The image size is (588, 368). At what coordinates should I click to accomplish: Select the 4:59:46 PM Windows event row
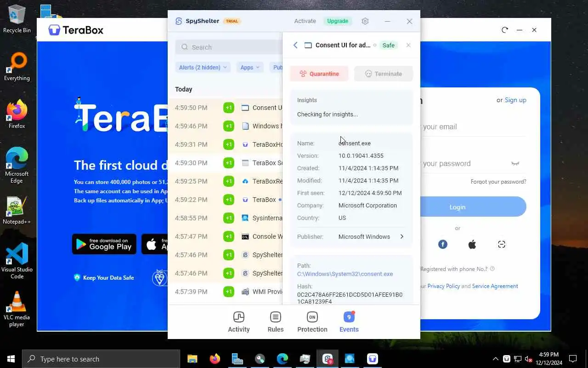click(225, 126)
